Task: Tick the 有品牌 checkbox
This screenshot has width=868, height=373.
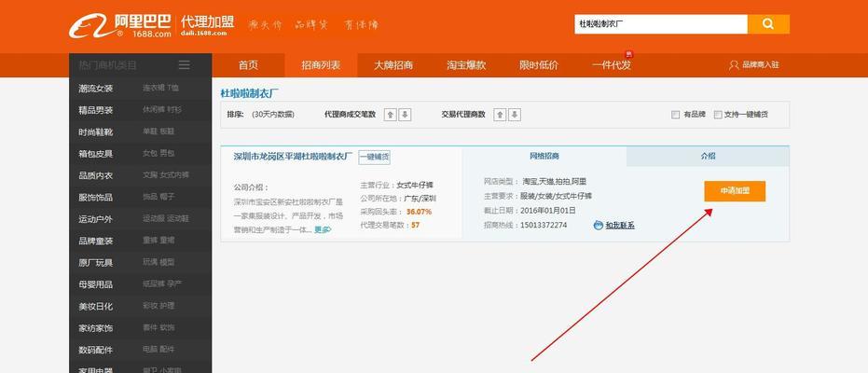Action: tap(675, 115)
